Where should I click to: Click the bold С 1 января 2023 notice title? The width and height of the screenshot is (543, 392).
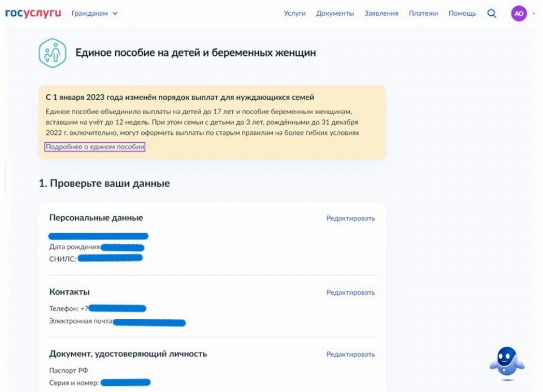[180, 98]
